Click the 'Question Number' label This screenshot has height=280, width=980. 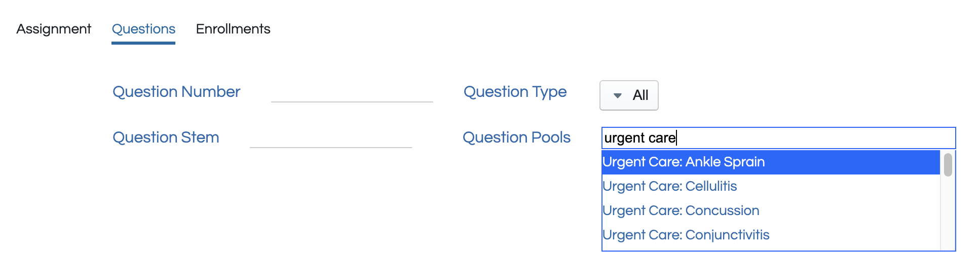pyautogui.click(x=176, y=92)
